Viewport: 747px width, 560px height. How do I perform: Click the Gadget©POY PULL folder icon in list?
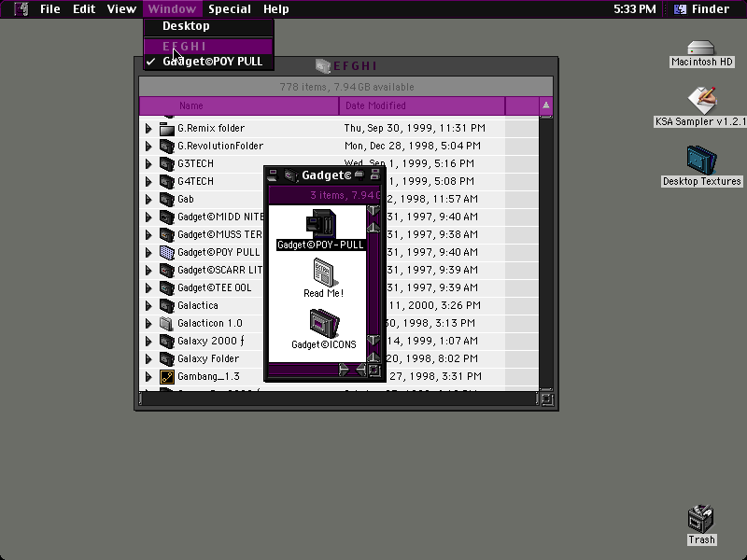coord(167,252)
